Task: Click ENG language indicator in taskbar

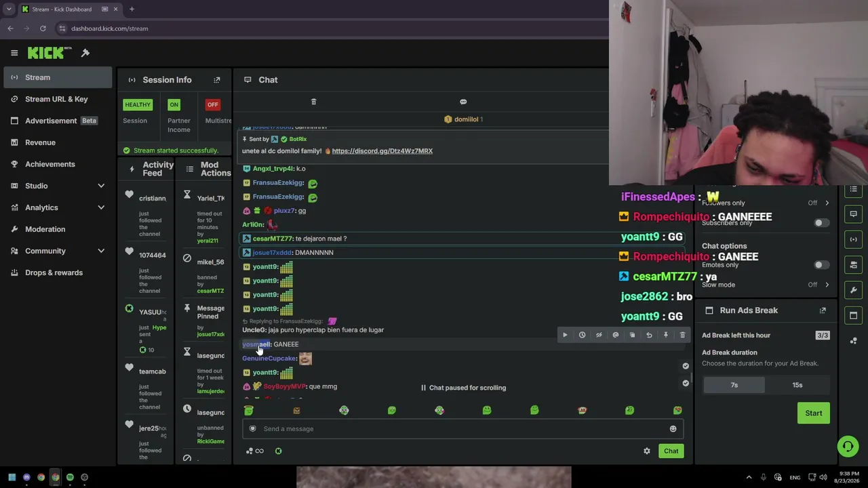Action: tap(795, 477)
